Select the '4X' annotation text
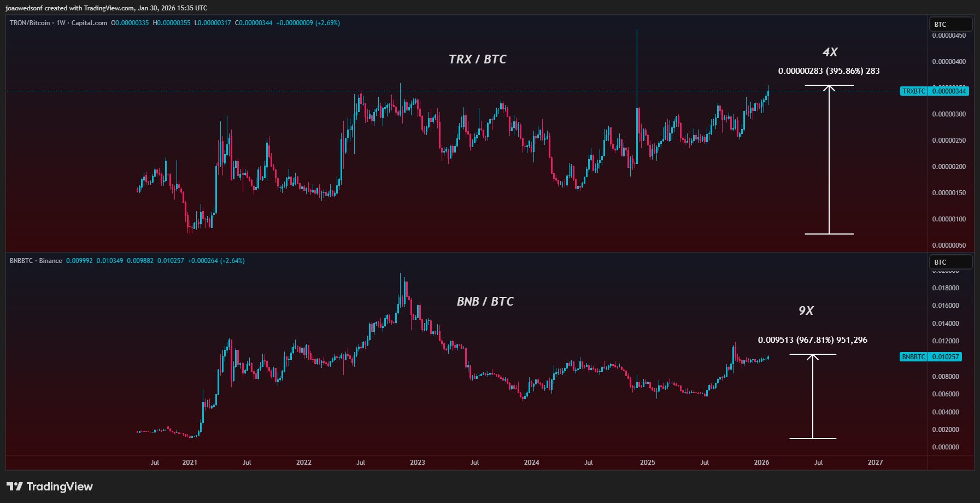Image resolution: width=980 pixels, height=503 pixels. point(830,52)
